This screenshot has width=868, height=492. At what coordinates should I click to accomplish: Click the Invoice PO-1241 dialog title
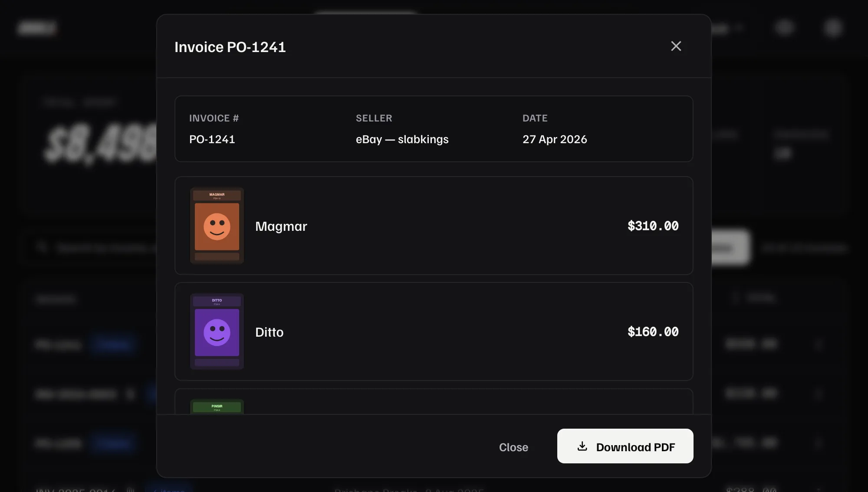[x=230, y=47]
